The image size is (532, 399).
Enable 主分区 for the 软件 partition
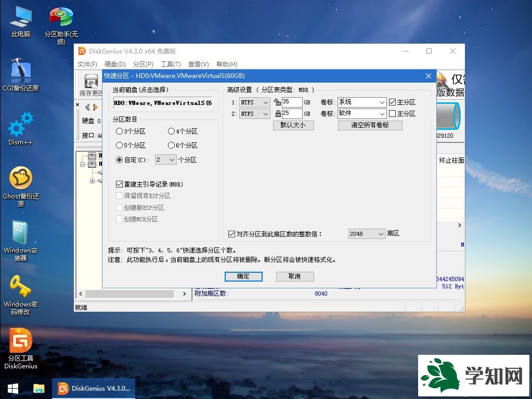point(393,114)
